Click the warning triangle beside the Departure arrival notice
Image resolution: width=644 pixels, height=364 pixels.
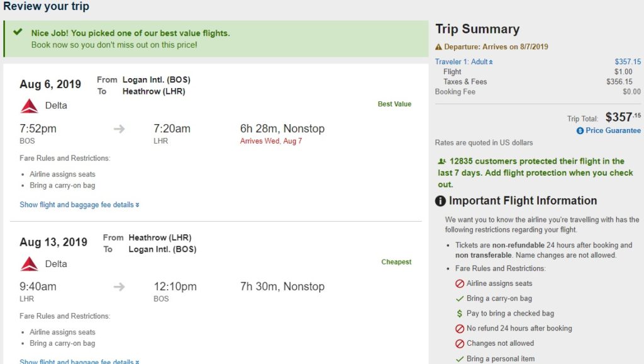pyautogui.click(x=439, y=47)
